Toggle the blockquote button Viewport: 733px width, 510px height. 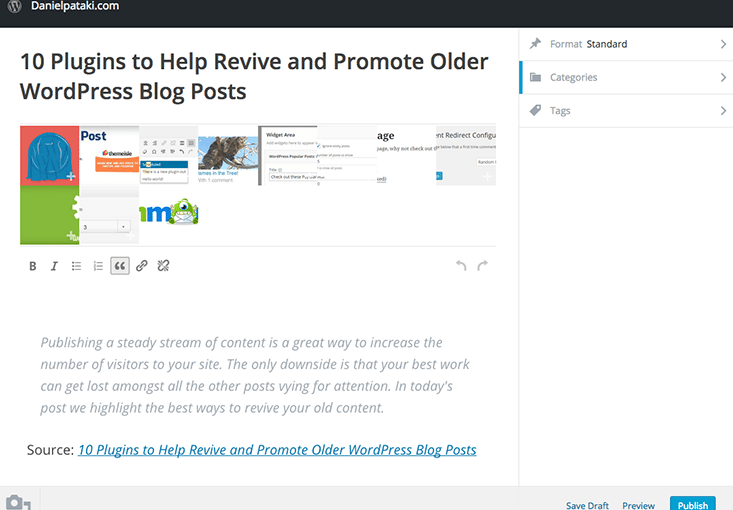point(120,266)
